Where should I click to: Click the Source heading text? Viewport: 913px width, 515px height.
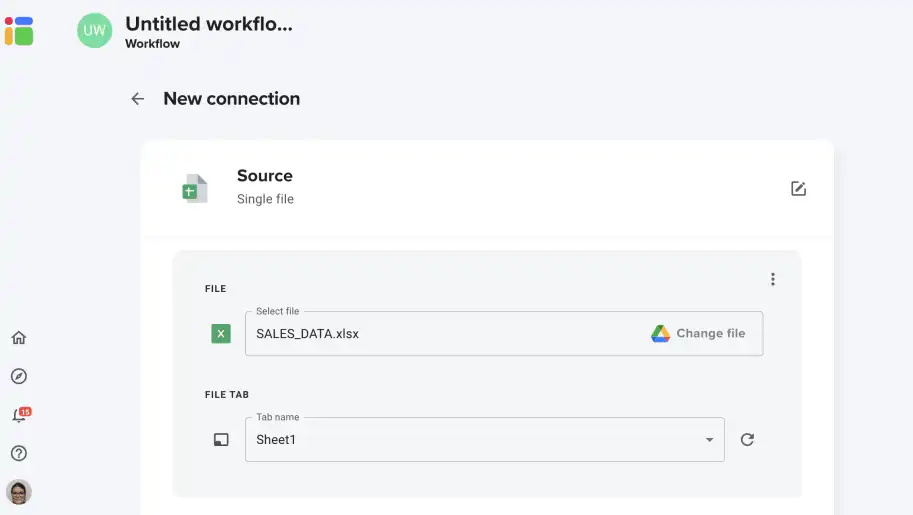click(264, 176)
